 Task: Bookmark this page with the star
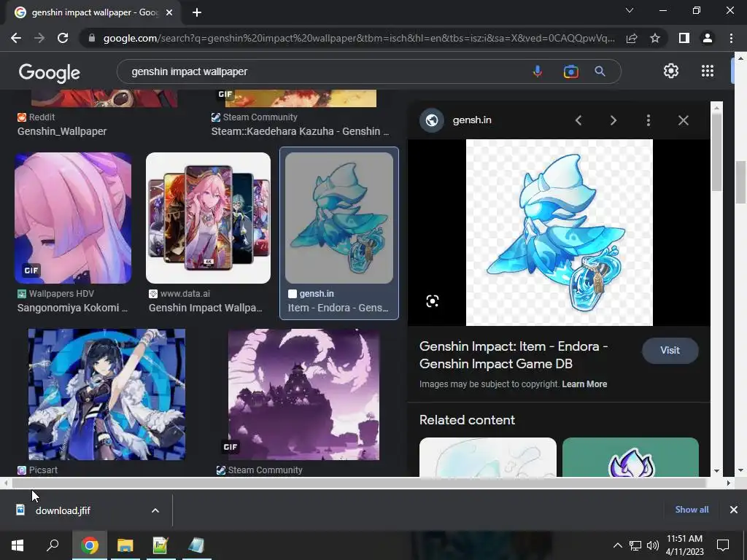655,38
